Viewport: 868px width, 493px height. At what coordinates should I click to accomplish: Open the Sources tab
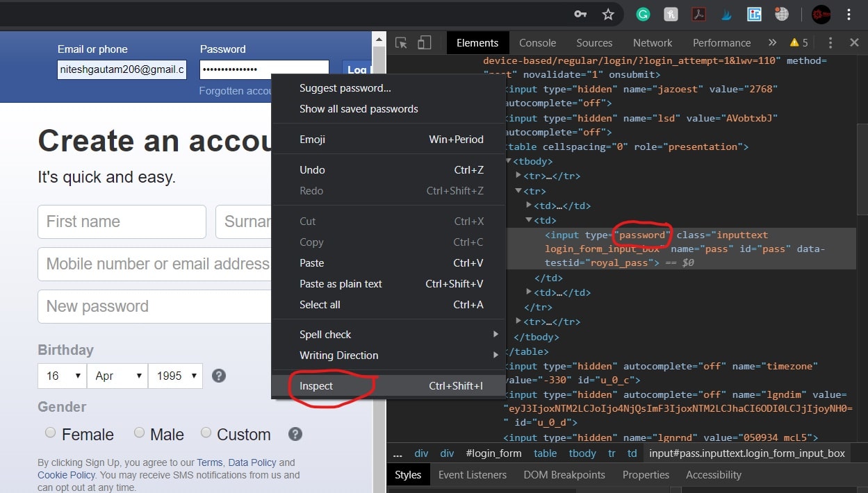pyautogui.click(x=594, y=43)
